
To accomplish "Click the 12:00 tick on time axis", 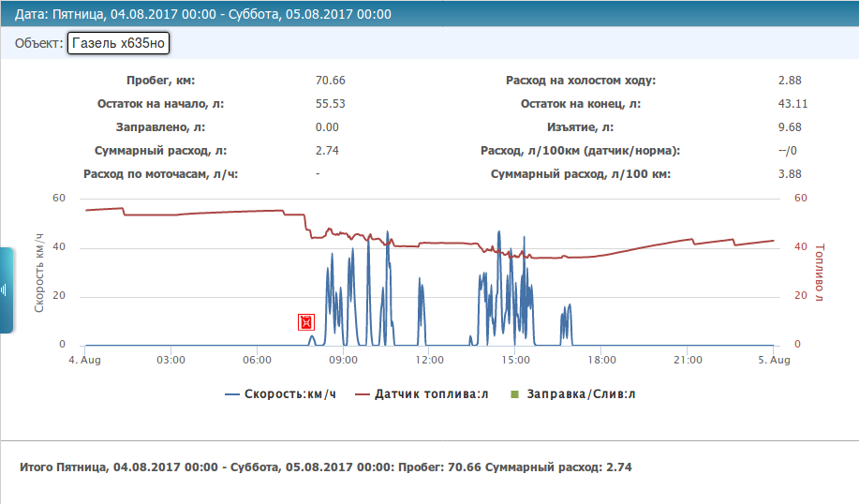I will (429, 360).
